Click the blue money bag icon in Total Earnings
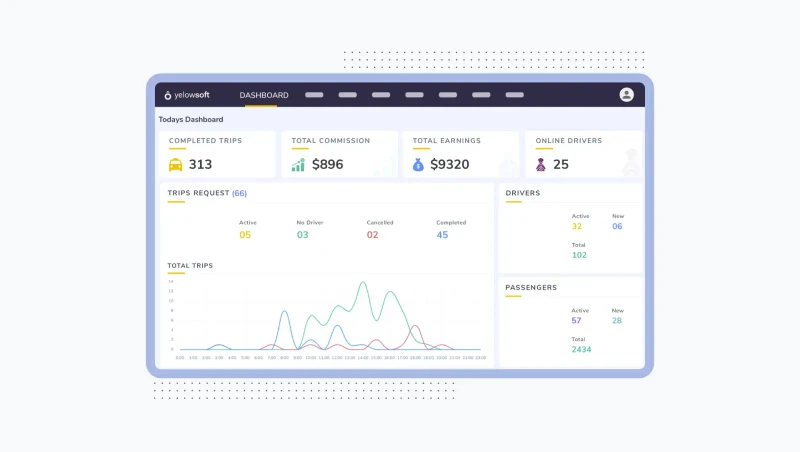Screen dimensions: 800x452 pos(418,165)
